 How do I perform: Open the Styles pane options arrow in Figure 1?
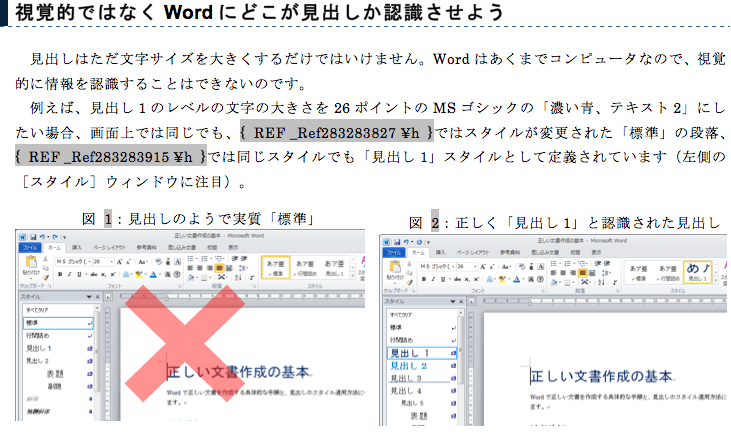[89, 297]
